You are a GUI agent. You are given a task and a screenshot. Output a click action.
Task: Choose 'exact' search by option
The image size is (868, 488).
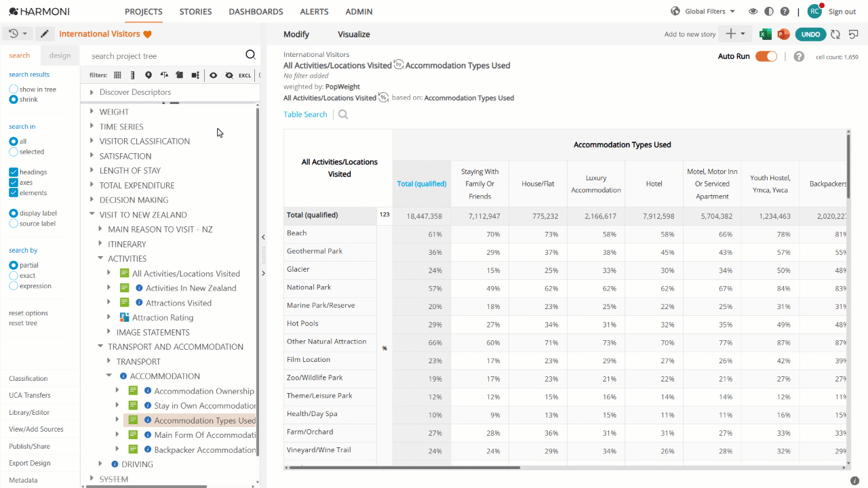click(14, 276)
